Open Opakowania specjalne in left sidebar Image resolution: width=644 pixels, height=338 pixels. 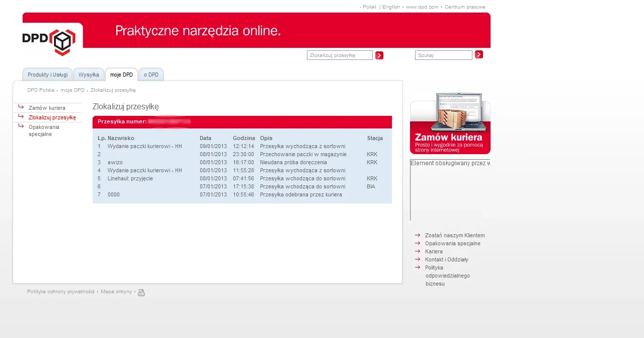click(44, 130)
